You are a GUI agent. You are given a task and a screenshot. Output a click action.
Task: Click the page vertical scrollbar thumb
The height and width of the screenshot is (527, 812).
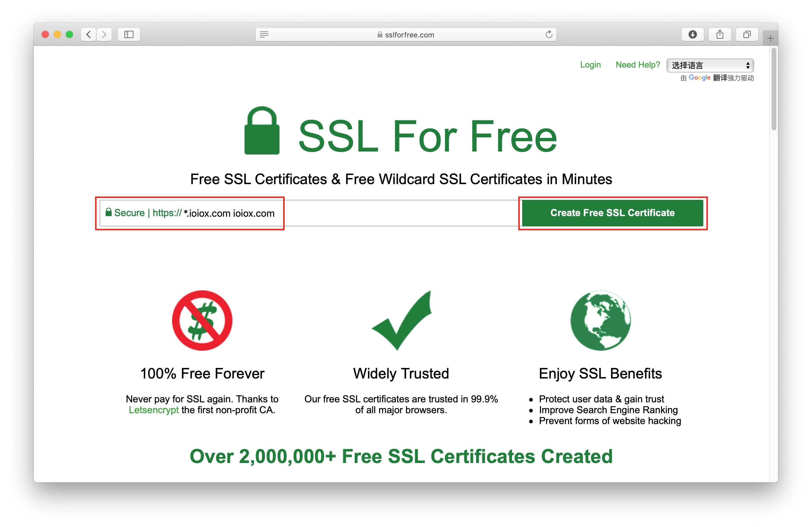[x=774, y=89]
